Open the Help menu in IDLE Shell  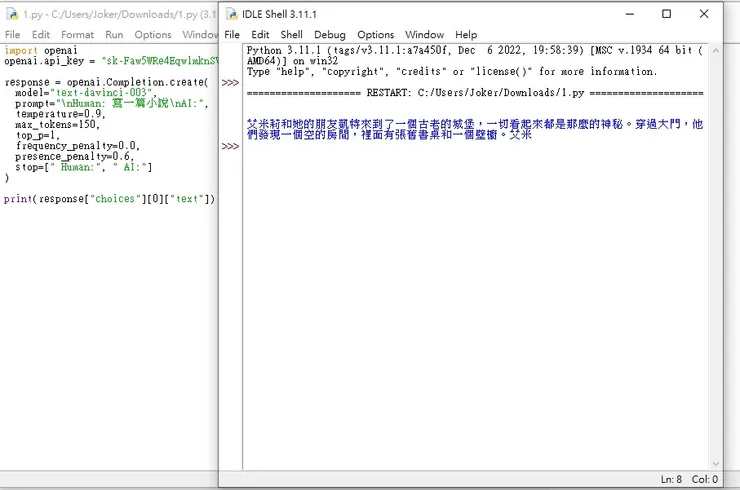(466, 34)
